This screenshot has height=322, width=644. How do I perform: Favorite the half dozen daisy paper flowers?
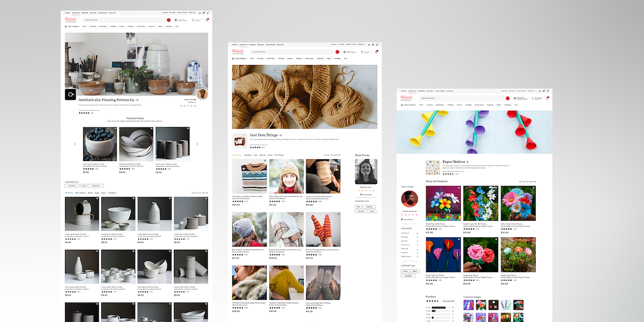(x=533, y=188)
